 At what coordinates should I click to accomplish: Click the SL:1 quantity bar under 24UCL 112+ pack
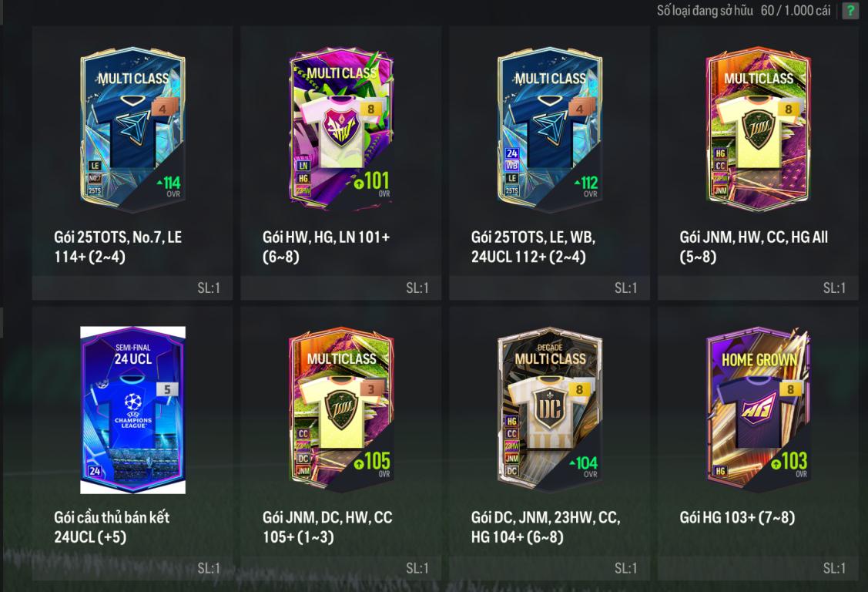(549, 288)
